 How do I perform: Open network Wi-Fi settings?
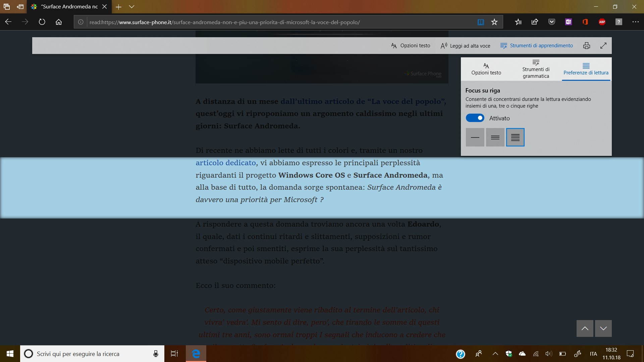point(536,354)
